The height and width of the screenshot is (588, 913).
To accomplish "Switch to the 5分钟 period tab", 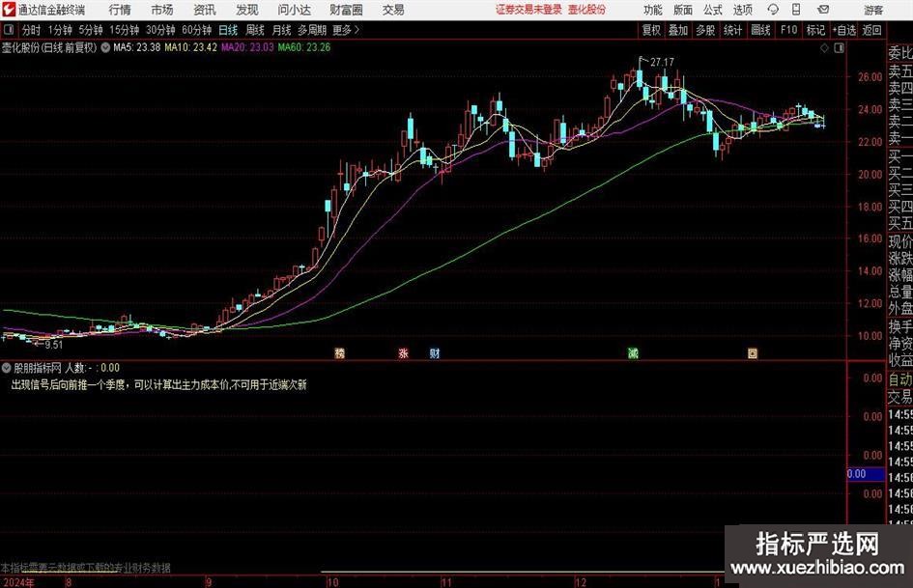I will (x=90, y=30).
